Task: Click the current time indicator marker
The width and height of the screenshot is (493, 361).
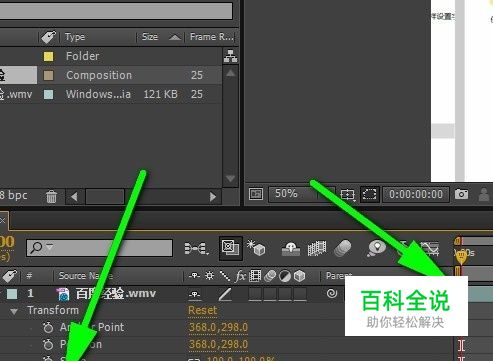Action: pyautogui.click(x=461, y=256)
